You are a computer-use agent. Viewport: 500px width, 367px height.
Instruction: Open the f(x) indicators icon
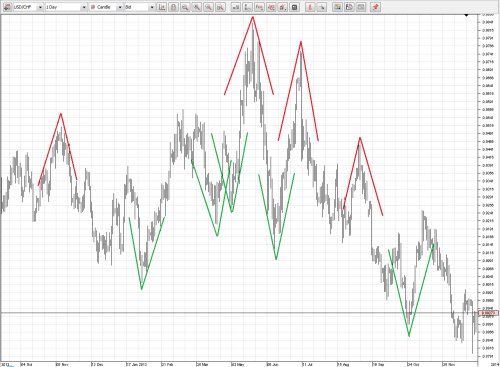pyautogui.click(x=259, y=7)
